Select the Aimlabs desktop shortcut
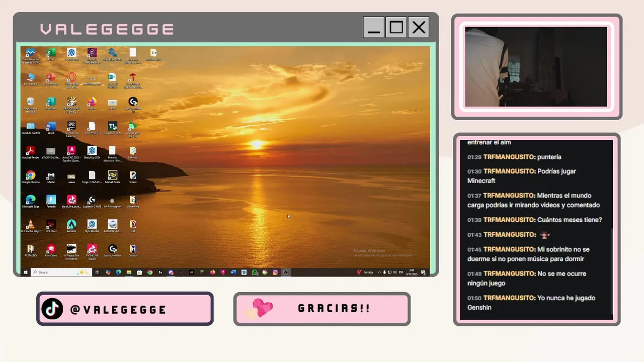 click(x=71, y=226)
